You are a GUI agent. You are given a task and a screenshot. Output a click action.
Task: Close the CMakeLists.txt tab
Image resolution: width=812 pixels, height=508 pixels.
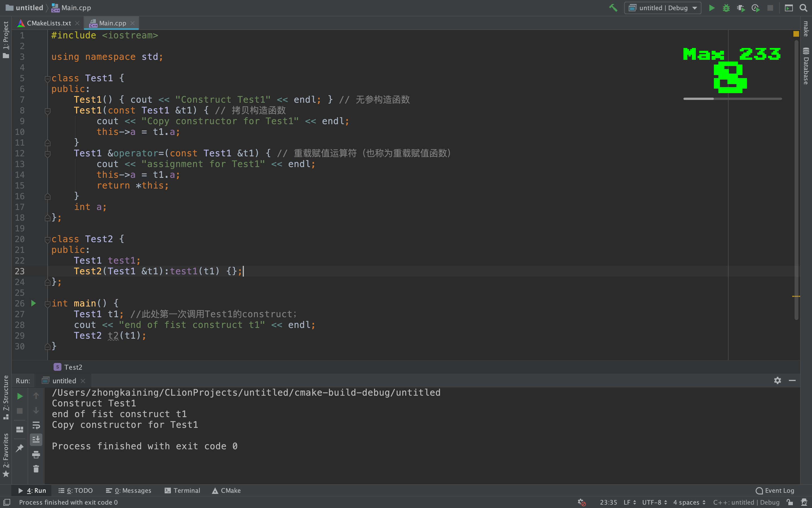[x=77, y=23]
